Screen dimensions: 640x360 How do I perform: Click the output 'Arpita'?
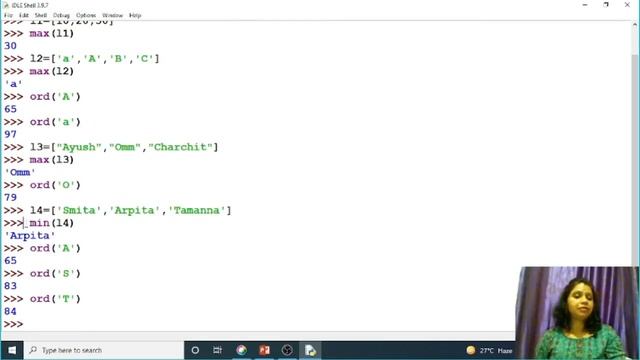29,236
